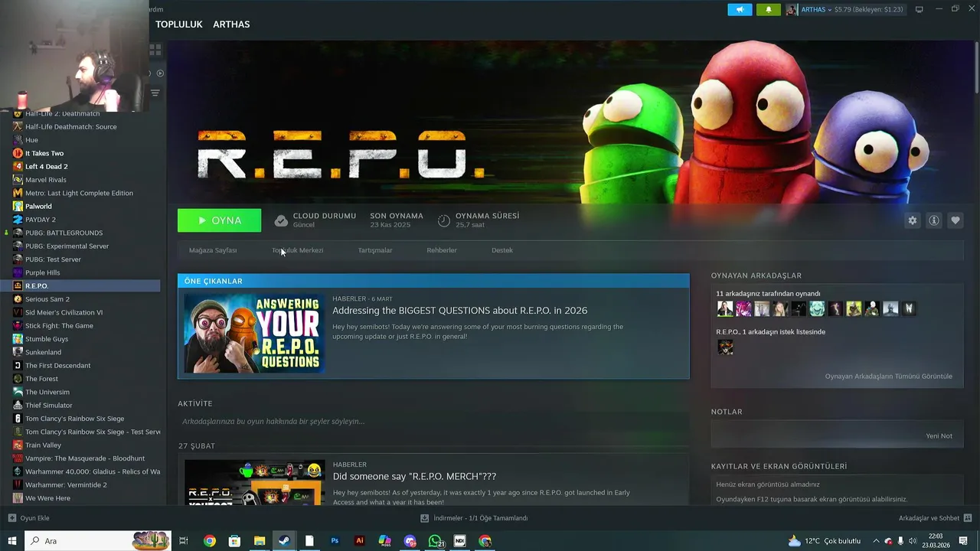The height and width of the screenshot is (551, 980).
Task: Click the Left 4 Dead 2 icon
Action: click(x=18, y=166)
